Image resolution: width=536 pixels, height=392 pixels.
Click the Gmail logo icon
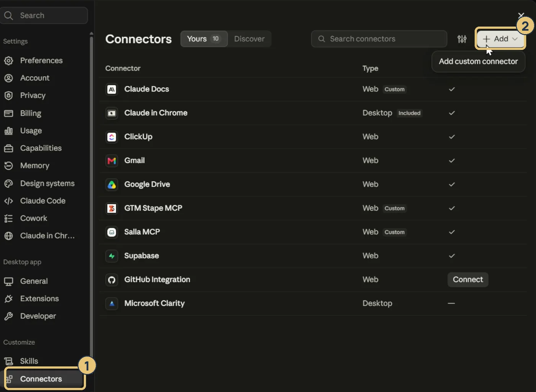pyautogui.click(x=111, y=160)
